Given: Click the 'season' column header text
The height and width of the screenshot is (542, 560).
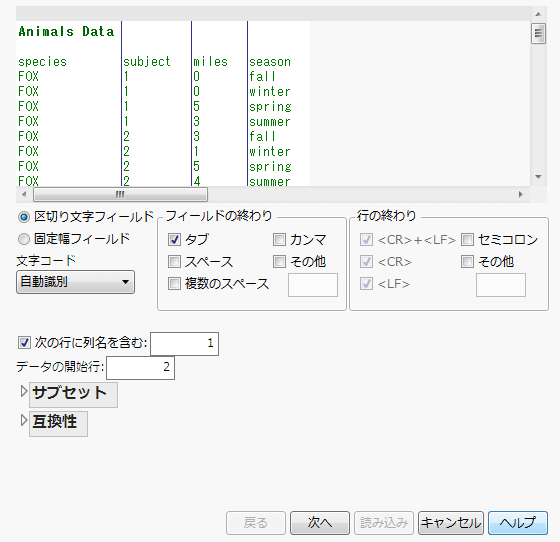Looking at the screenshot, I should [x=270, y=62].
